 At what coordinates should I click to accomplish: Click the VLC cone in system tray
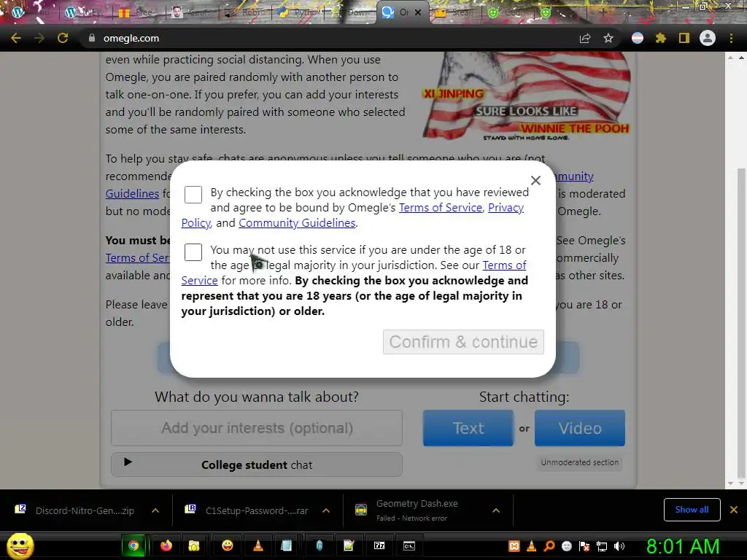click(x=532, y=546)
